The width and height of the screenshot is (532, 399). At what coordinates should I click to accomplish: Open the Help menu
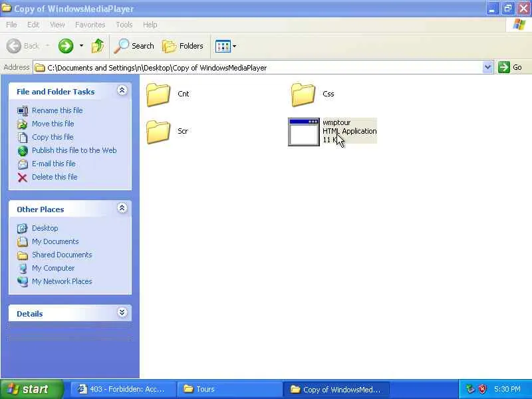[x=150, y=25]
